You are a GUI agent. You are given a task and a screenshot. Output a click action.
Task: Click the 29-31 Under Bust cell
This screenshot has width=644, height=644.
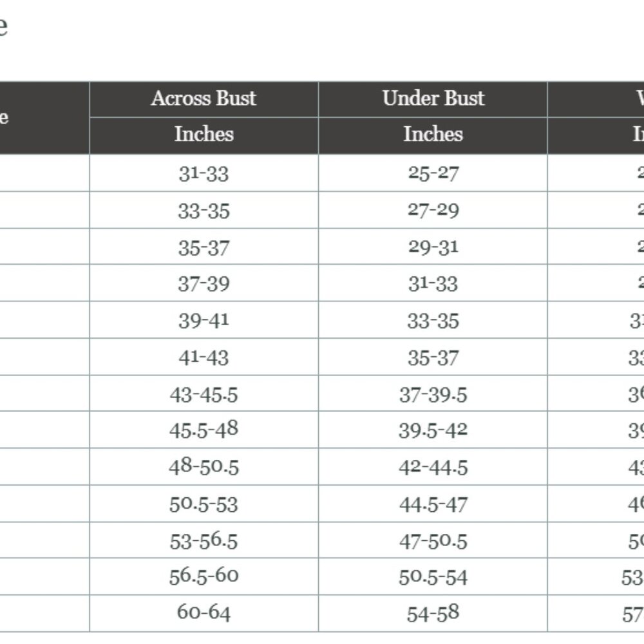tap(433, 247)
